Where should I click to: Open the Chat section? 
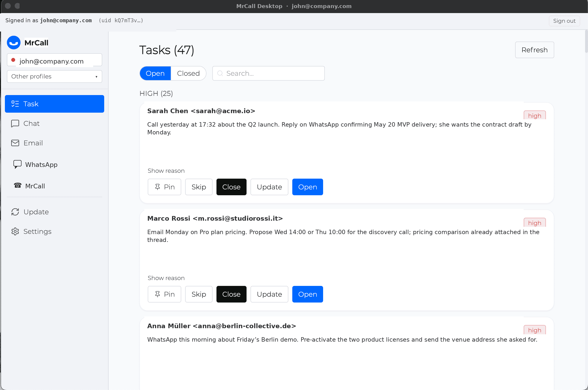pos(55,123)
